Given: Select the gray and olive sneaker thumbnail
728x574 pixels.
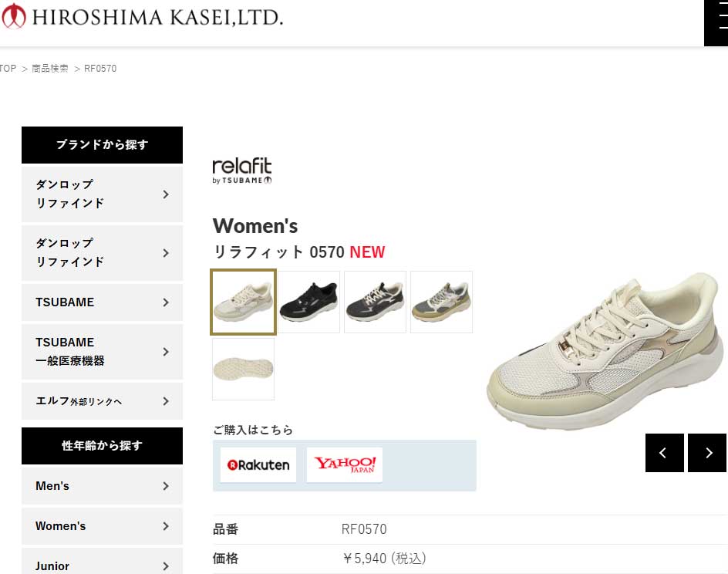Looking at the screenshot, I should (x=442, y=302).
